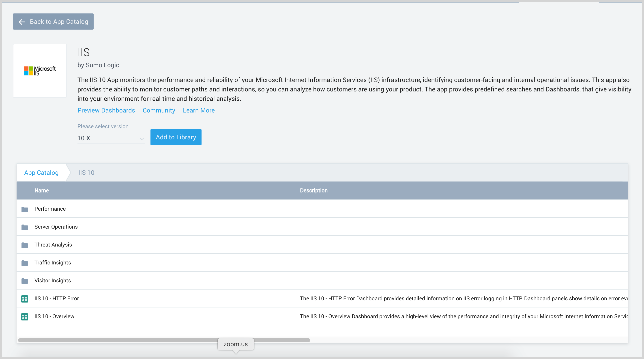Open the Community link
Screen dimensions: 644x359
(159, 110)
